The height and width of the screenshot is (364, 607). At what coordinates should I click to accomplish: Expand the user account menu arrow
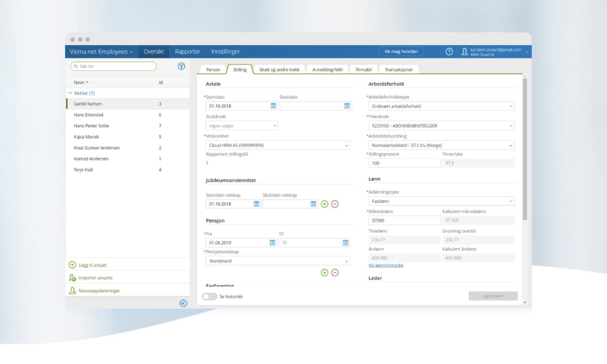[x=527, y=52]
